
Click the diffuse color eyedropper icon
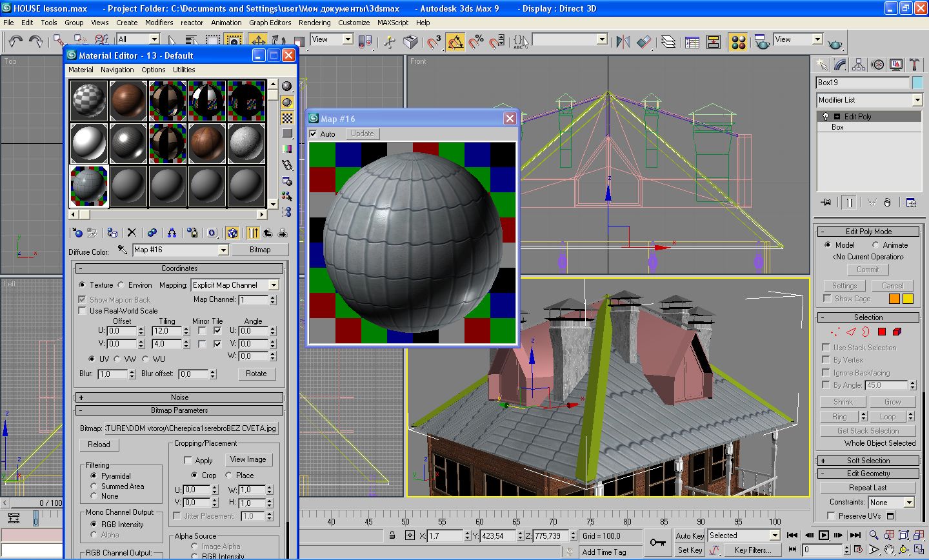tap(122, 250)
